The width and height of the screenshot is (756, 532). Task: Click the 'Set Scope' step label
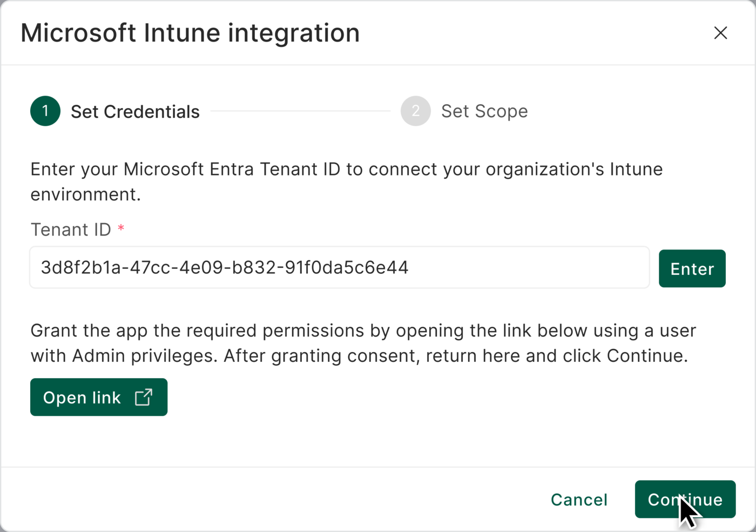pyautogui.click(x=484, y=111)
